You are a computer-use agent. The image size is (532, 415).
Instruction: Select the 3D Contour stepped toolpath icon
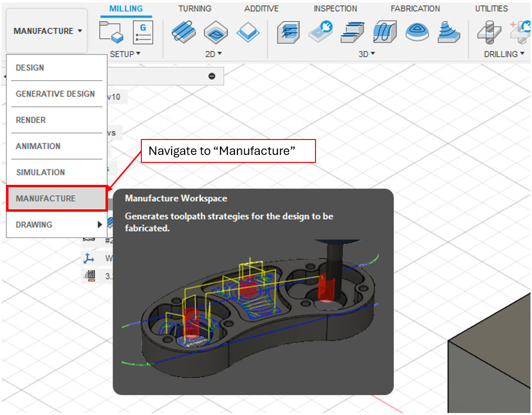[353, 32]
